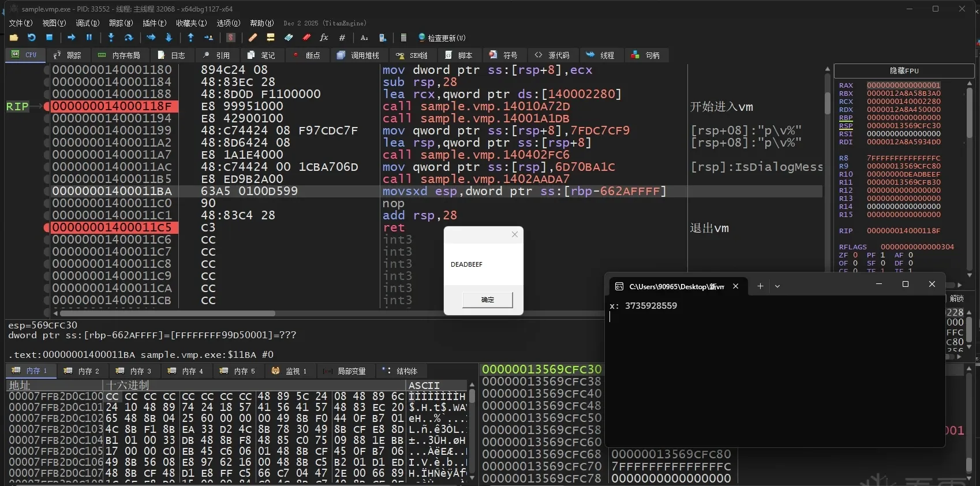The width and height of the screenshot is (980, 486).
Task: Click the run arrow icon
Action: (72, 38)
